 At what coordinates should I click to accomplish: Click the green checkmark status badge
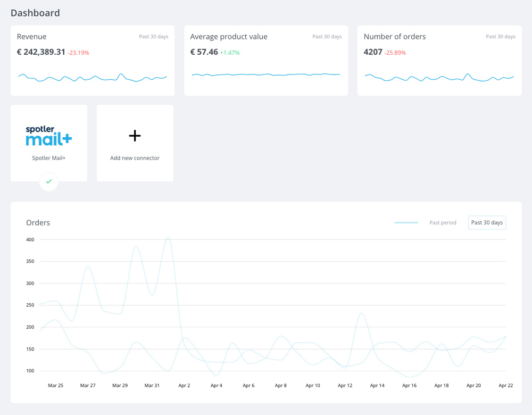point(49,181)
